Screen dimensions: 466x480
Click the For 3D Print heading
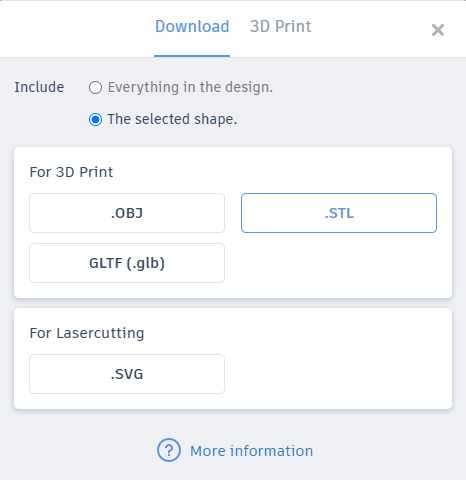pos(71,172)
